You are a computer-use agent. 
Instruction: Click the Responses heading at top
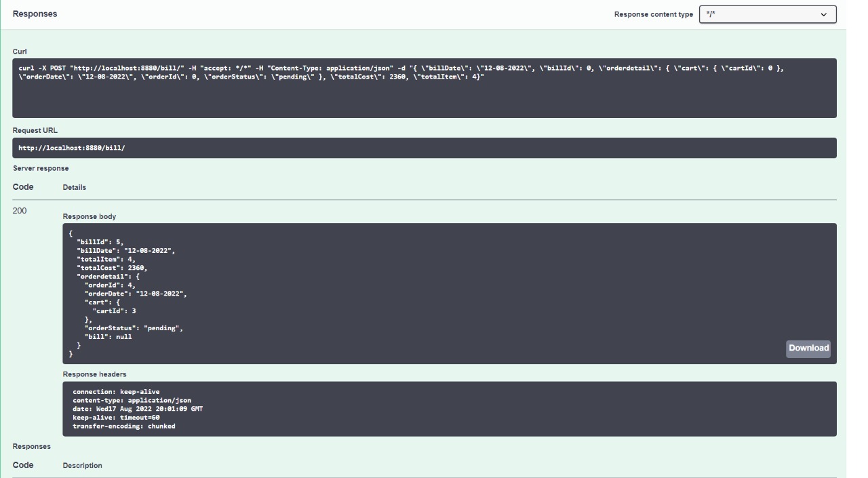35,14
